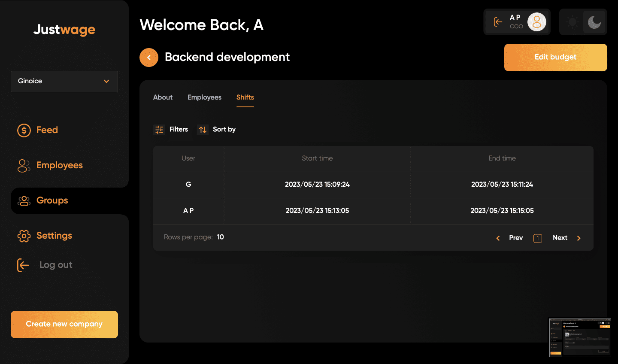Open Feed from the sidebar

pyautogui.click(x=47, y=130)
